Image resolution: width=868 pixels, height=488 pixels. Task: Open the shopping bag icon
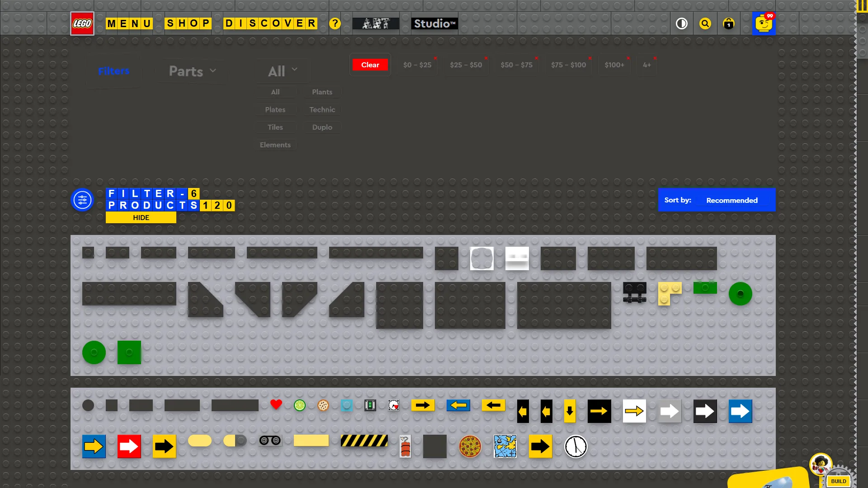[729, 23]
